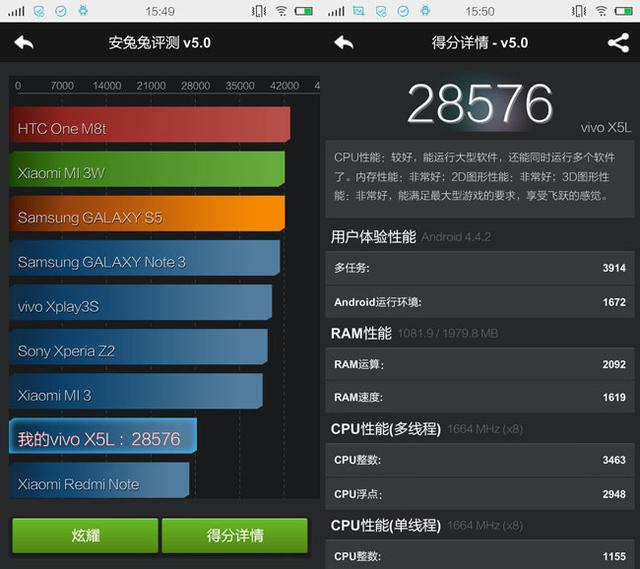Tap the 用户体验性能 section header
The width and height of the screenshot is (640, 569).
point(373,237)
